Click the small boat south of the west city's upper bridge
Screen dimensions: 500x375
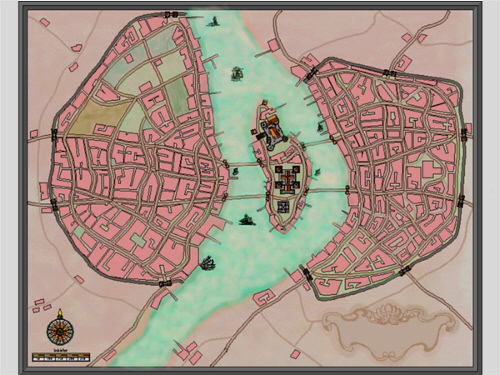(x=236, y=171)
